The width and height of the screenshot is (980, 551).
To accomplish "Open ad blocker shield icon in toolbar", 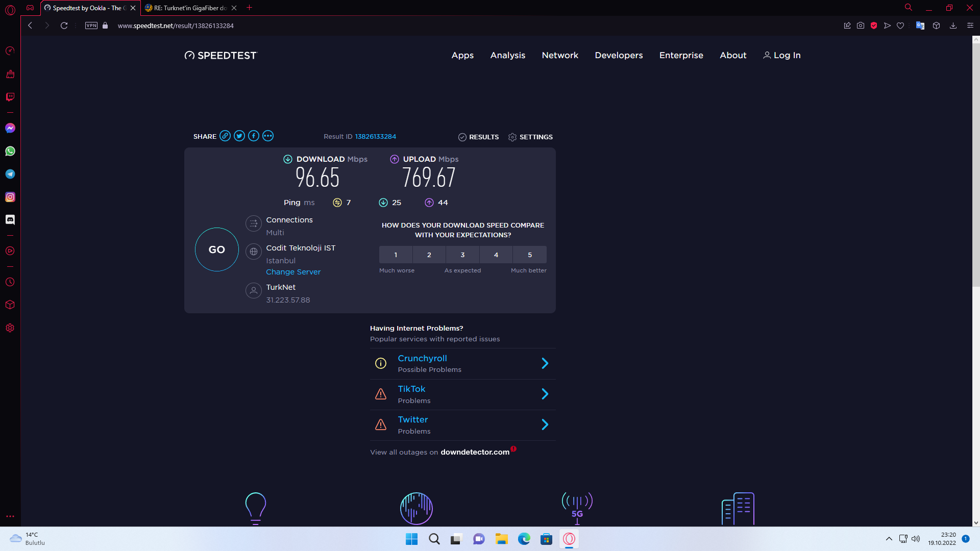I will click(x=874, y=26).
